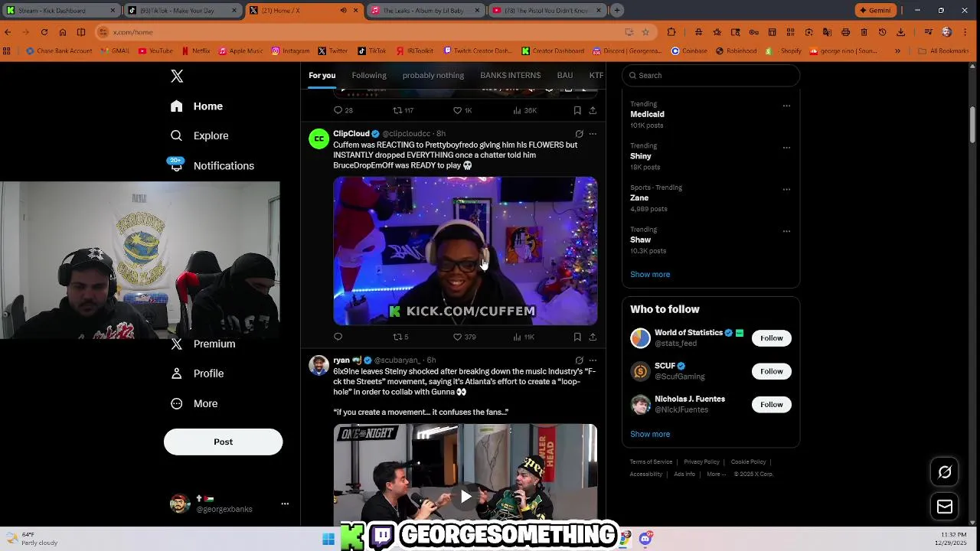The image size is (980, 551).
Task: Go to Home in X sidebar
Action: click(x=198, y=106)
